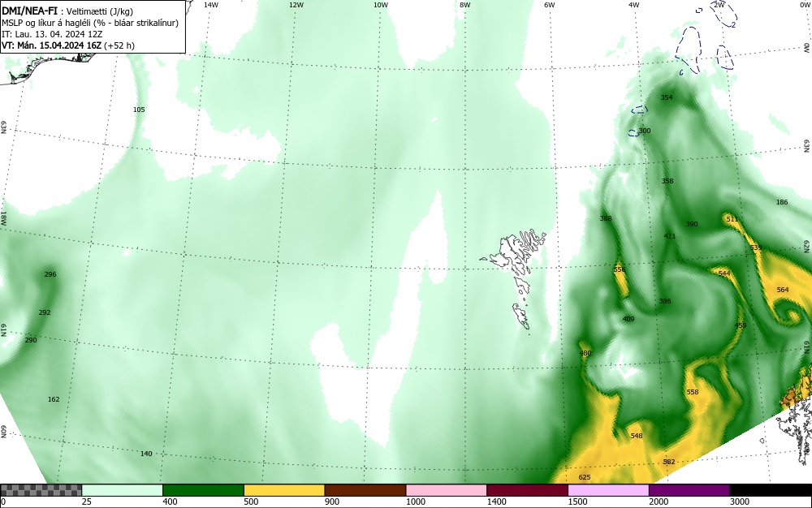Click the map value '296'
This screenshot has height=508, width=812.
click(50, 274)
